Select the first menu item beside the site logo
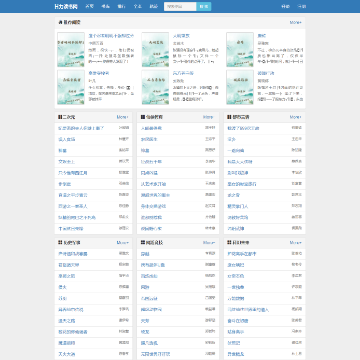The image size is (360, 360). pos(90,6)
